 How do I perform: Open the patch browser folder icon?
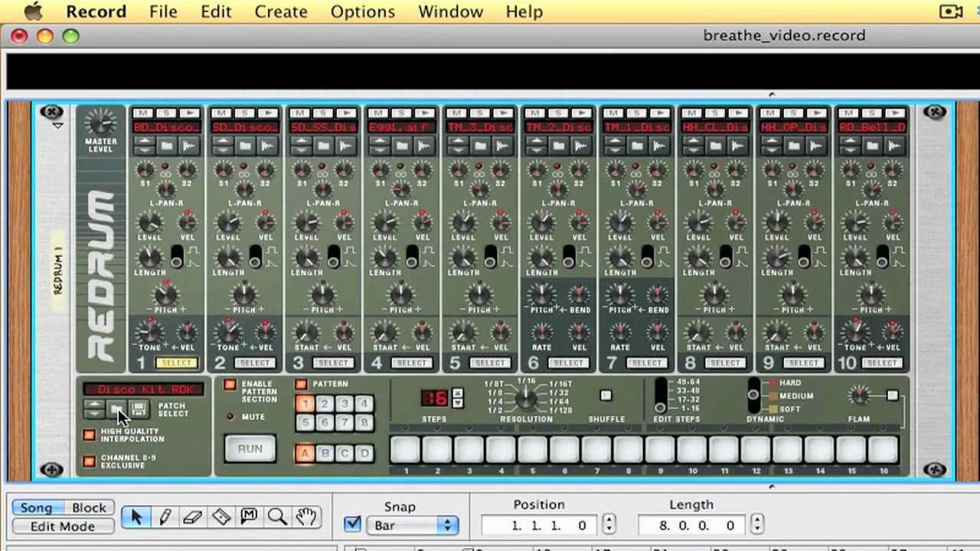(x=116, y=409)
